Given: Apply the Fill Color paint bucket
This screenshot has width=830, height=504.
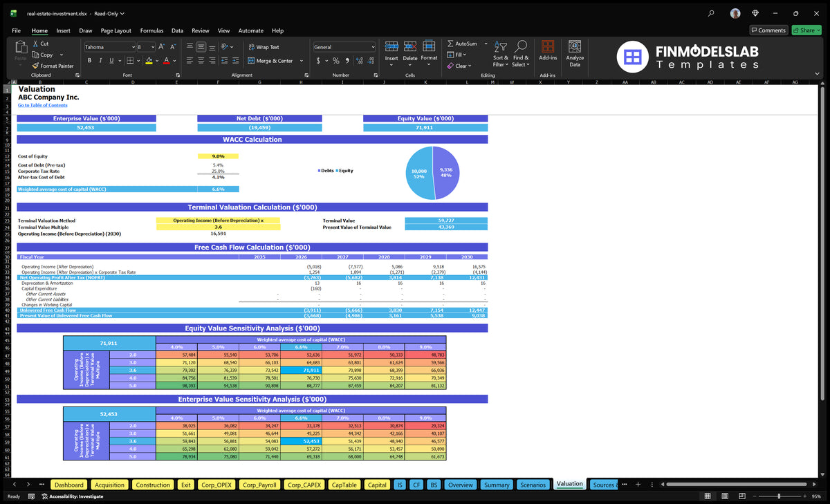Looking at the screenshot, I should (x=149, y=61).
